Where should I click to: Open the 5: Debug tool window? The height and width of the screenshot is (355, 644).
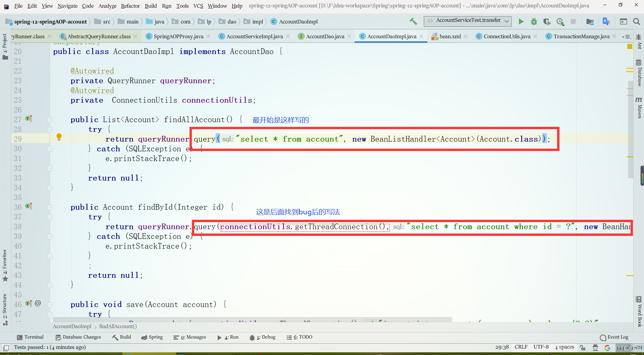[x=262, y=337]
